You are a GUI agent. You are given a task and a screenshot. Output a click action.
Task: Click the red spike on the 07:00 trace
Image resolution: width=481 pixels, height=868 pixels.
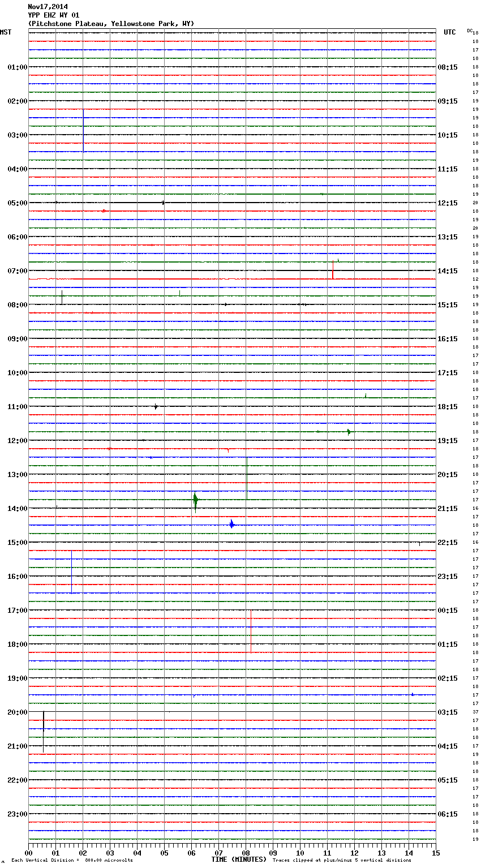click(x=333, y=270)
